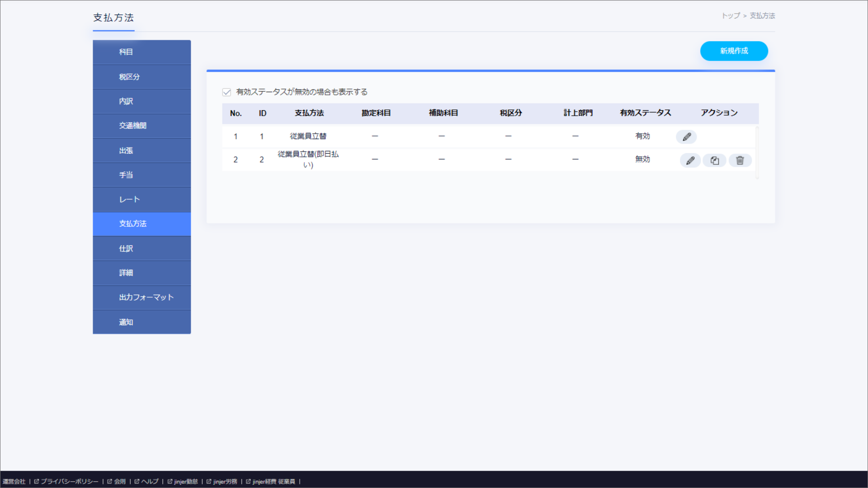Viewport: 868px width, 488px height.
Task: Click the 新規作成 button
Action: tap(734, 51)
